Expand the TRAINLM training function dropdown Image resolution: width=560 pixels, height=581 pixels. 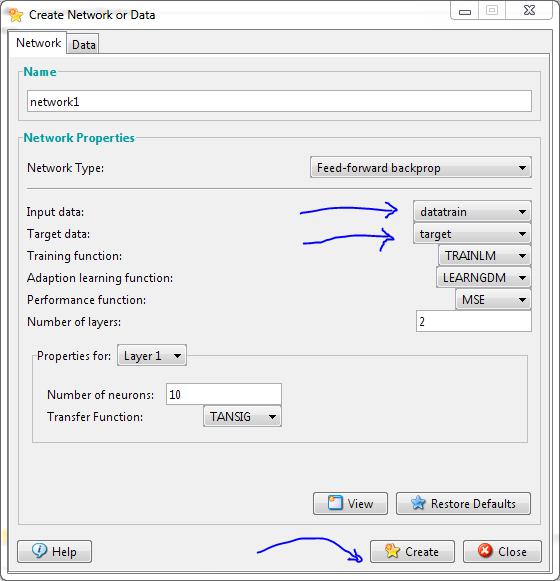(485, 256)
